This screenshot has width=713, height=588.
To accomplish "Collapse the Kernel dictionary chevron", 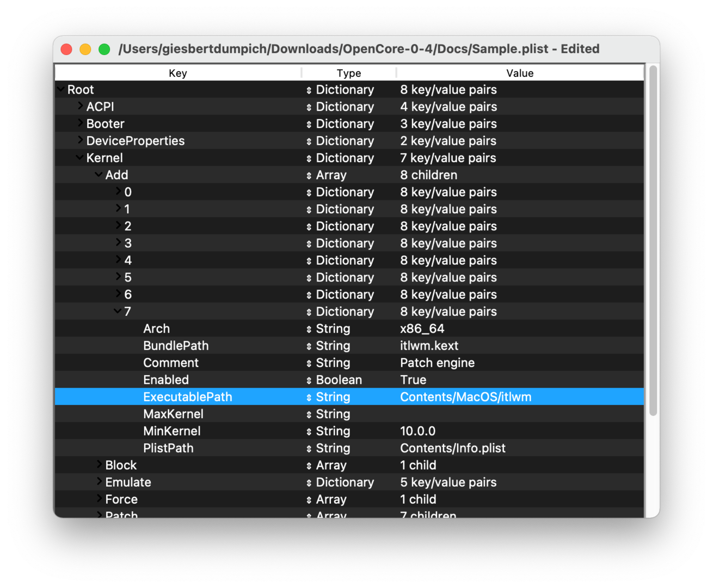I will (80, 158).
